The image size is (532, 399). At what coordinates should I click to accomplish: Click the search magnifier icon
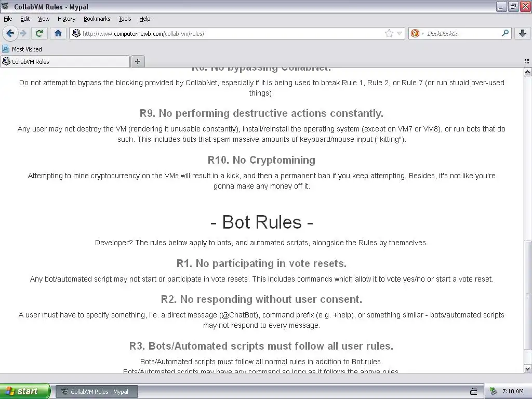click(505, 33)
